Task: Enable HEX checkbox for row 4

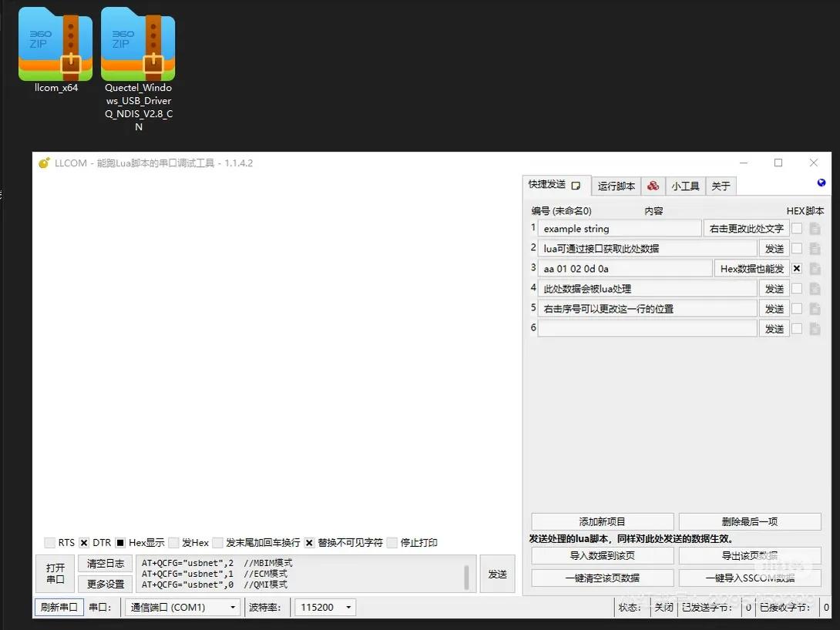Action: tap(797, 289)
